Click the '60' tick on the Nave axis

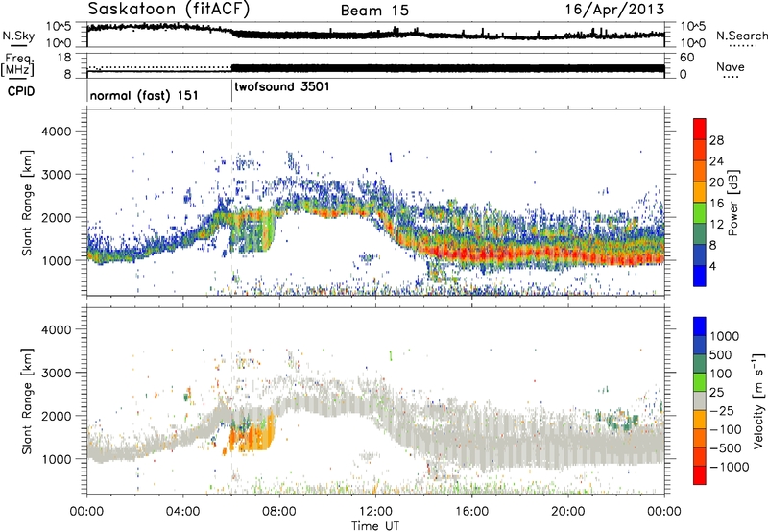coord(686,58)
